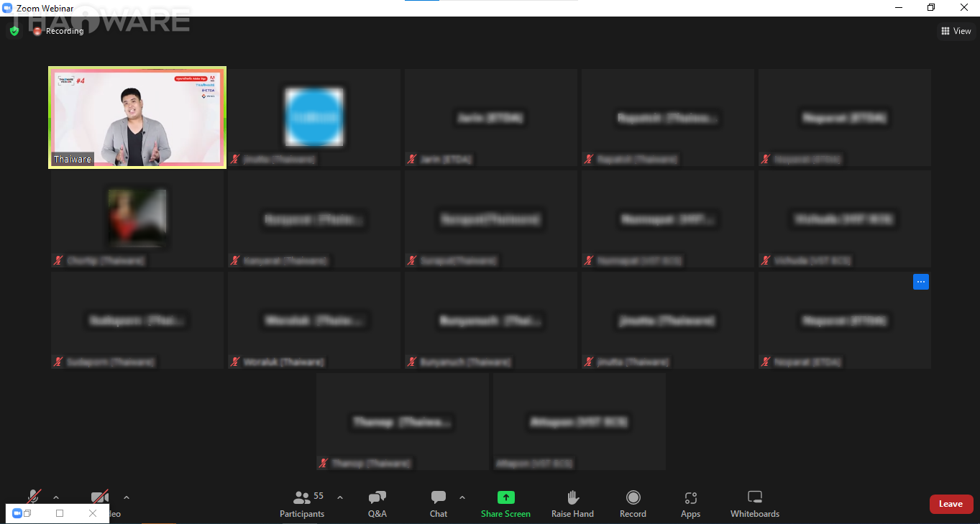
Task: Open Whiteboards
Action: (x=755, y=504)
